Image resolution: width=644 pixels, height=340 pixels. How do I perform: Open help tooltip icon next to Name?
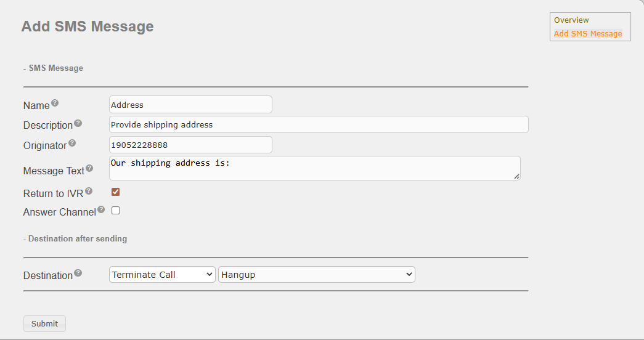pyautogui.click(x=55, y=103)
